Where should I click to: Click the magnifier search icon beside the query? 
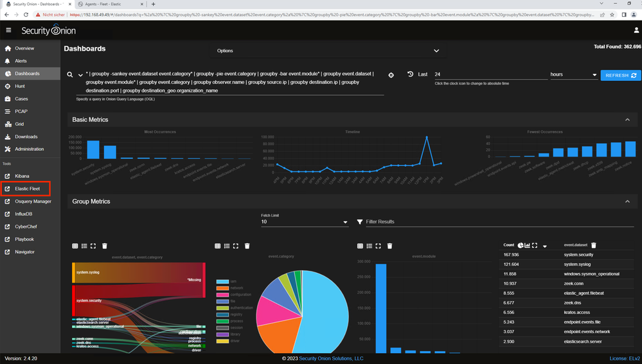pos(70,74)
